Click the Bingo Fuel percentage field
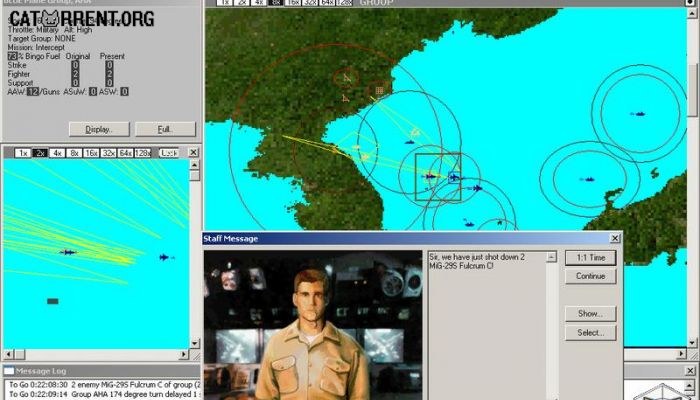 coord(12,56)
